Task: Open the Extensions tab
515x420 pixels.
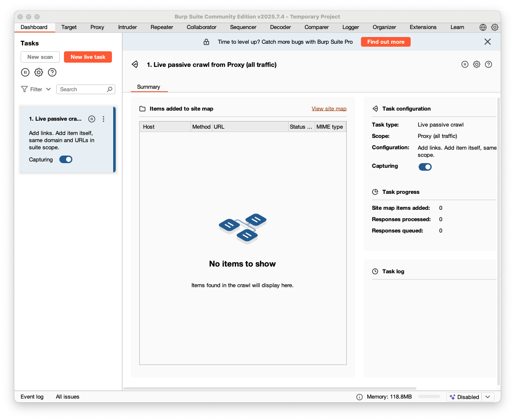Action: [x=423, y=27]
